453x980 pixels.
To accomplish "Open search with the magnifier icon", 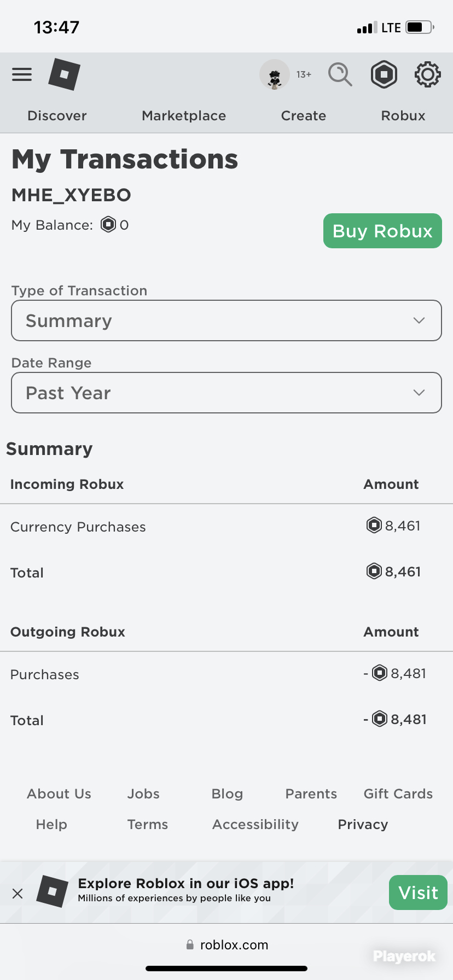I will (340, 74).
